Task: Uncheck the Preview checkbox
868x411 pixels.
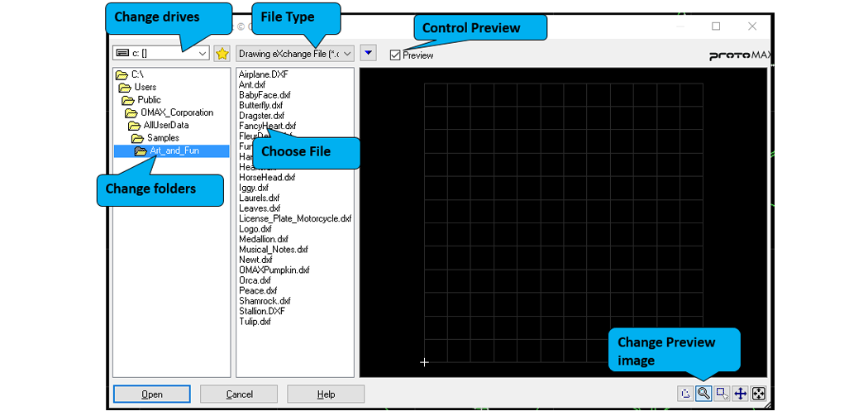Action: point(395,55)
